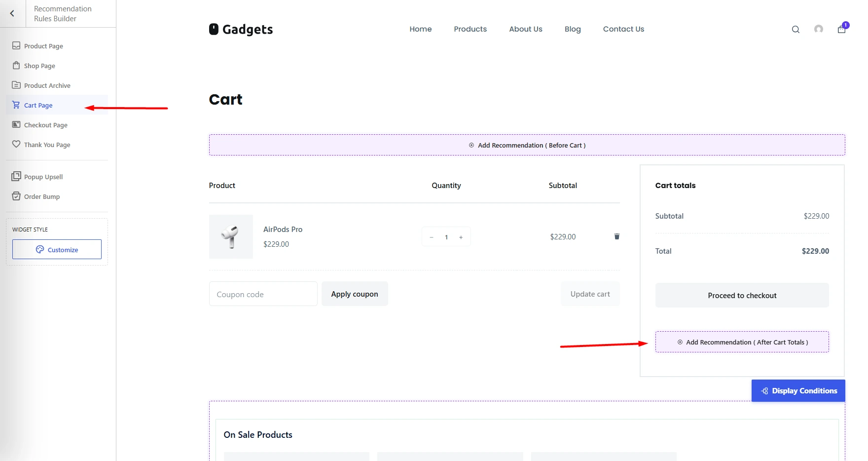Click Apply coupon button
The width and height of the screenshot is (868, 461).
click(x=355, y=294)
